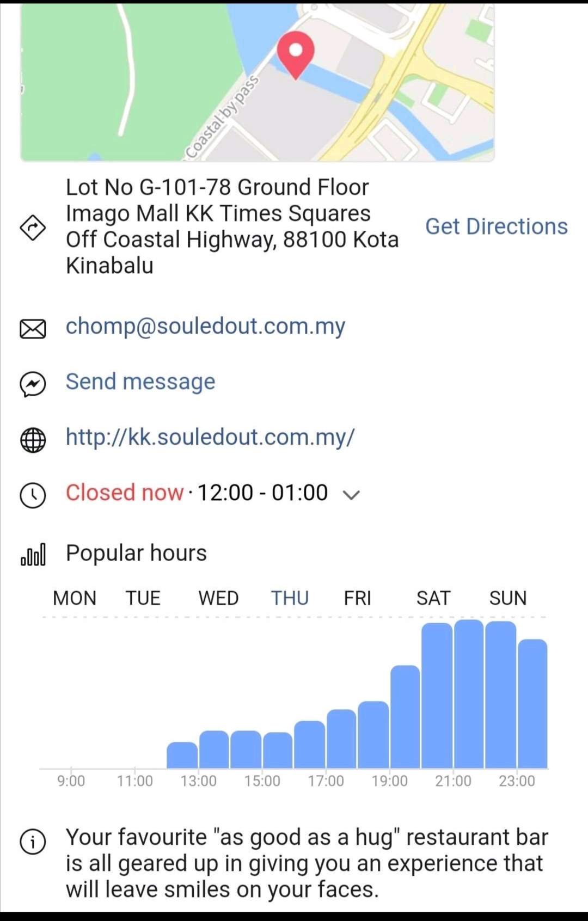The width and height of the screenshot is (588, 921).
Task: Expand Closed now 12:00 - 01:00 hours
Action: pos(197,493)
